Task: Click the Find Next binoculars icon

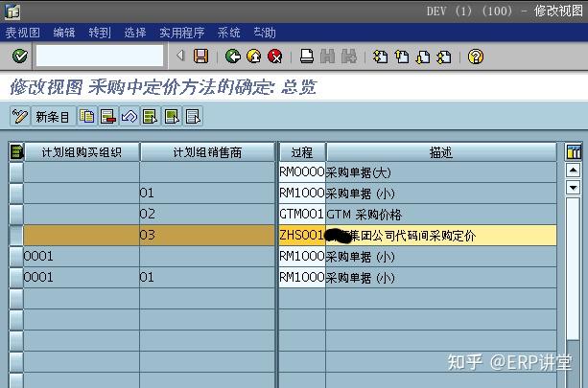Action: pyautogui.click(x=349, y=57)
